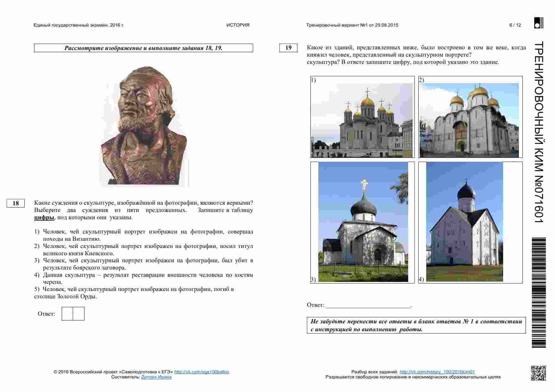The height and width of the screenshot is (392, 555).
Task: Click the task number 18 box
Action: (x=16, y=203)
